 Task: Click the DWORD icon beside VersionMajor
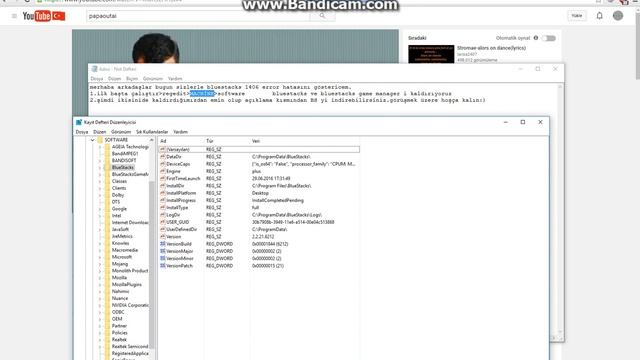pos(162,251)
